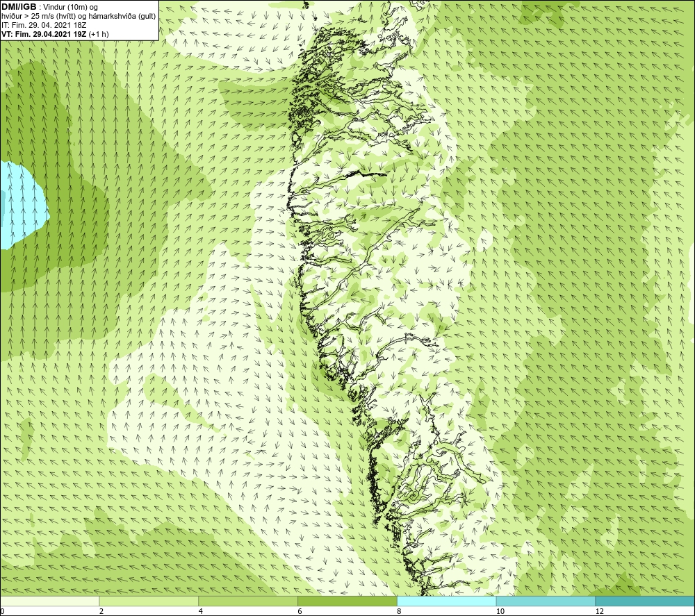Screen dimensions: 695x616
Task: Click the 'DMI/IGB' bold title text
Action: [19, 7]
